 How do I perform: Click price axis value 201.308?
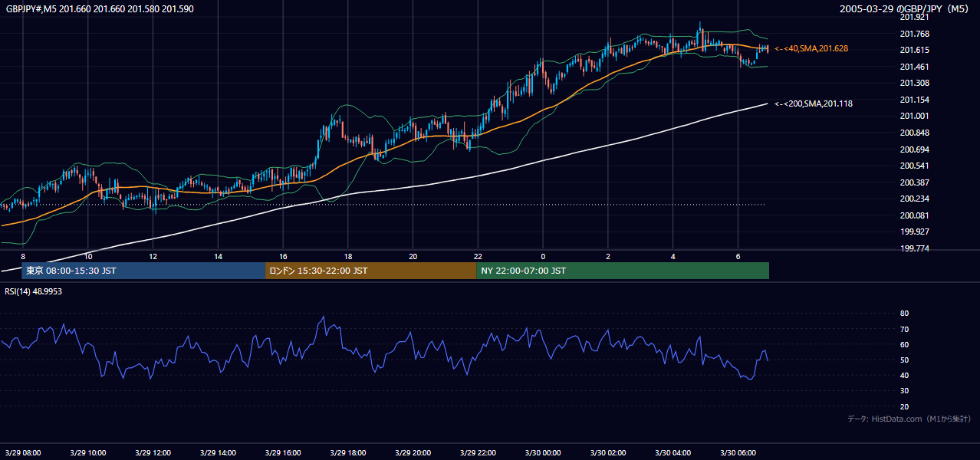click(x=914, y=83)
